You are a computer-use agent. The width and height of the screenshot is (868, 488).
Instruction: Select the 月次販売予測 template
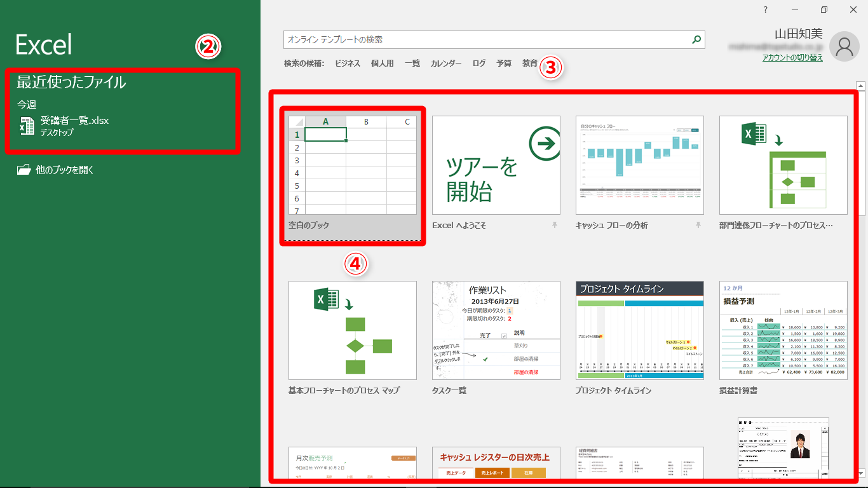pyautogui.click(x=353, y=463)
